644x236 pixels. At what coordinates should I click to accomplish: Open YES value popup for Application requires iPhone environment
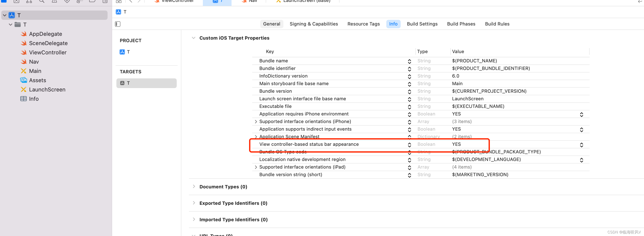(x=582, y=114)
